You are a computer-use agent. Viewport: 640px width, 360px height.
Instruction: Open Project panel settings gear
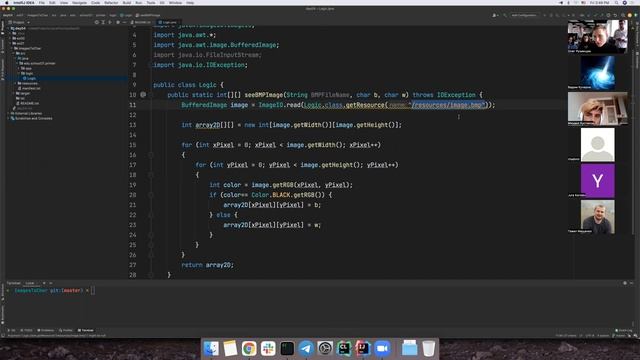pyautogui.click(x=118, y=22)
